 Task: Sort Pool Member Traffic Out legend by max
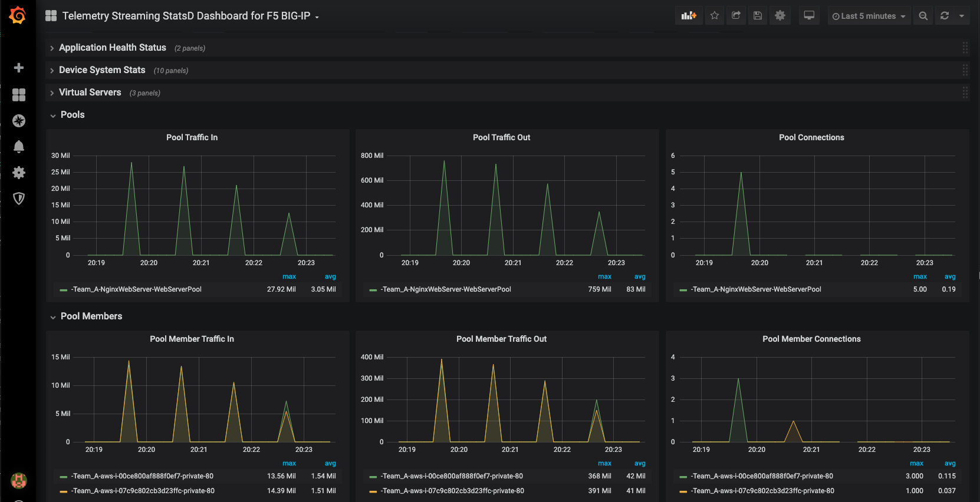tap(604, 463)
